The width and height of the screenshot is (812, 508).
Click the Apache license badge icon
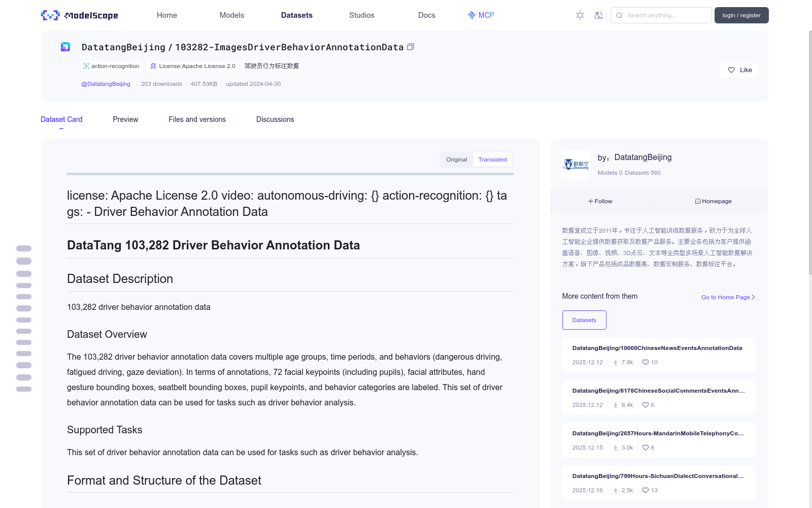pos(153,66)
